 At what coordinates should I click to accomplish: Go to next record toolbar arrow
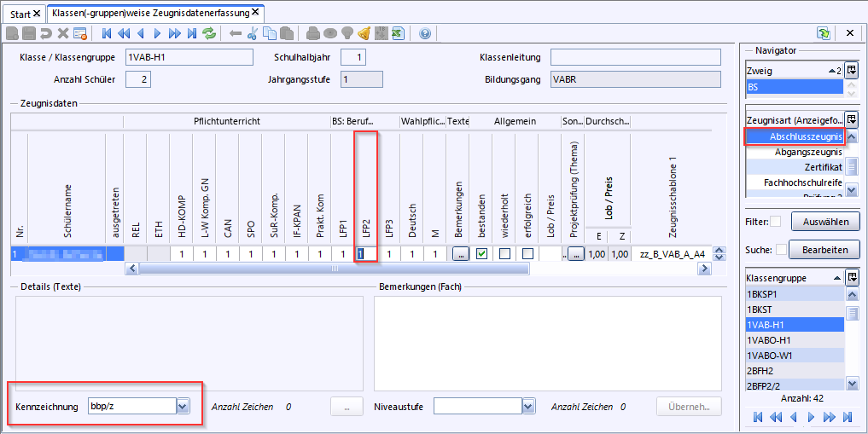(157, 34)
